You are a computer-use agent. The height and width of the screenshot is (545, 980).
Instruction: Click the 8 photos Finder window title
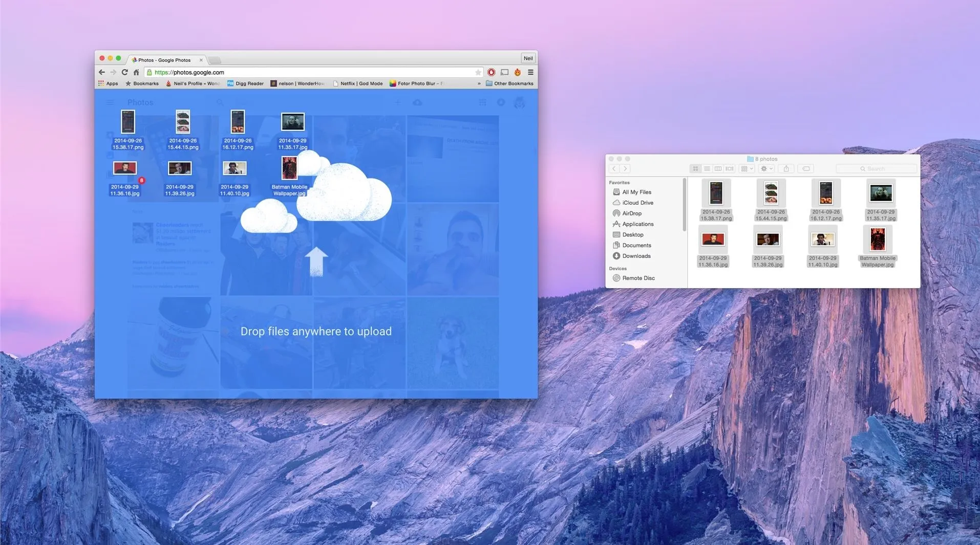tap(762, 159)
